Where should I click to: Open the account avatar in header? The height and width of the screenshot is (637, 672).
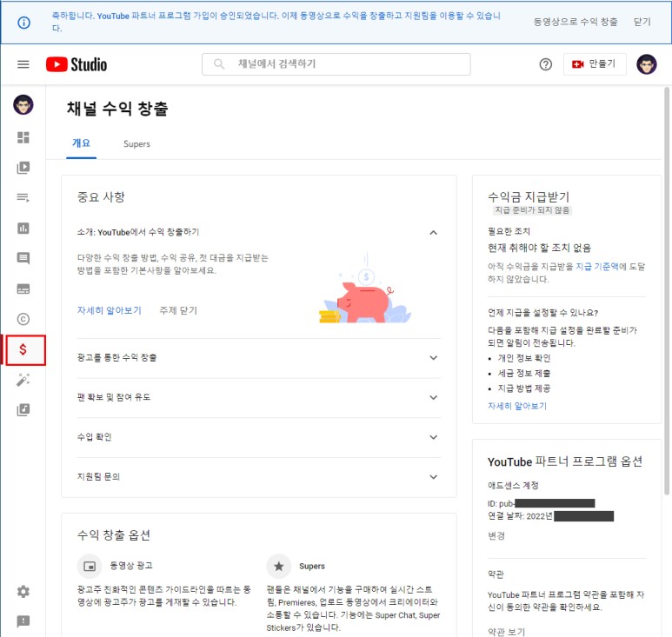coord(646,64)
